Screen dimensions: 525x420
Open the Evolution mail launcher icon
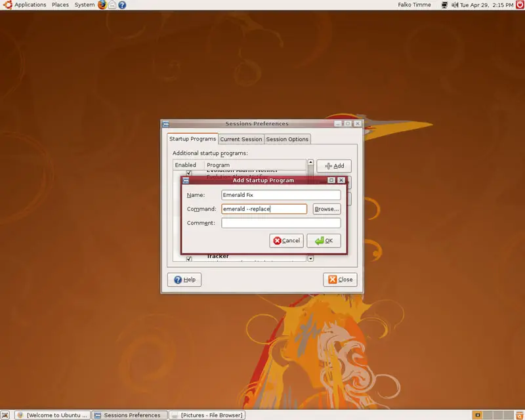112,5
